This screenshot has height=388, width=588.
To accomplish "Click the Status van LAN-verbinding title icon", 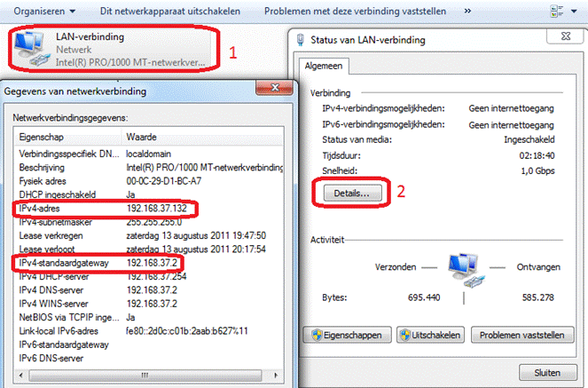I will (300, 40).
